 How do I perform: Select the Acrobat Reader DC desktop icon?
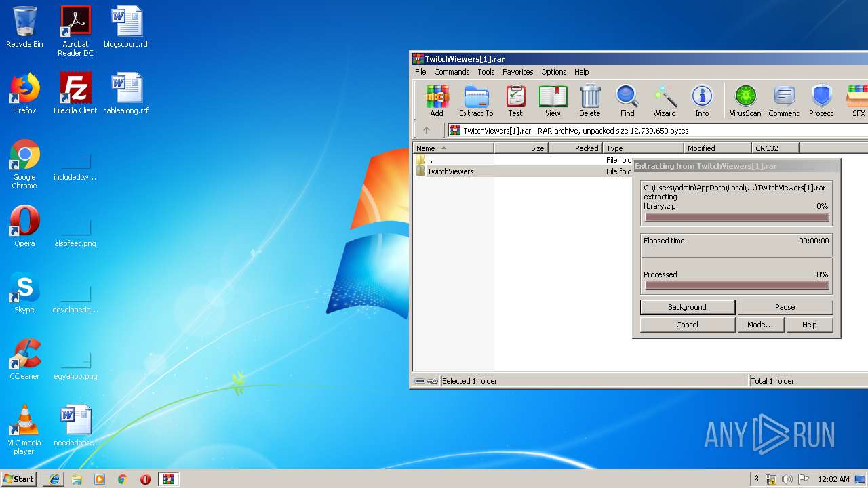point(75,31)
